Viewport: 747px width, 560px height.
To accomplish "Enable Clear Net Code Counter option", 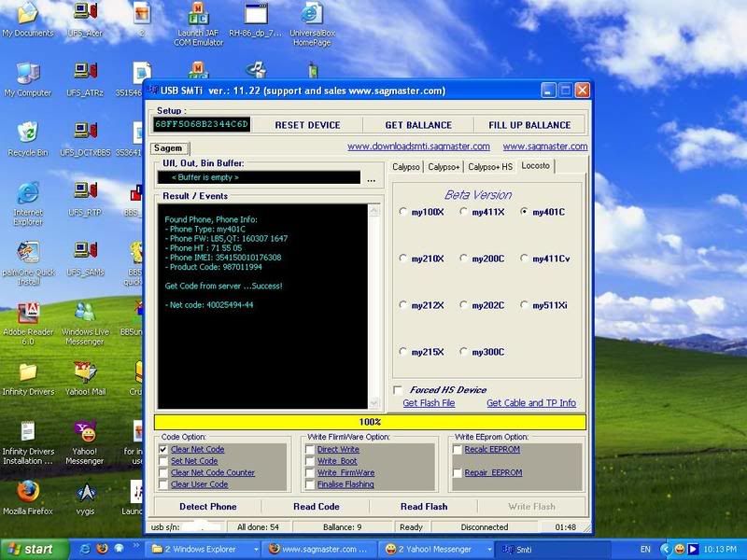I will (x=163, y=472).
